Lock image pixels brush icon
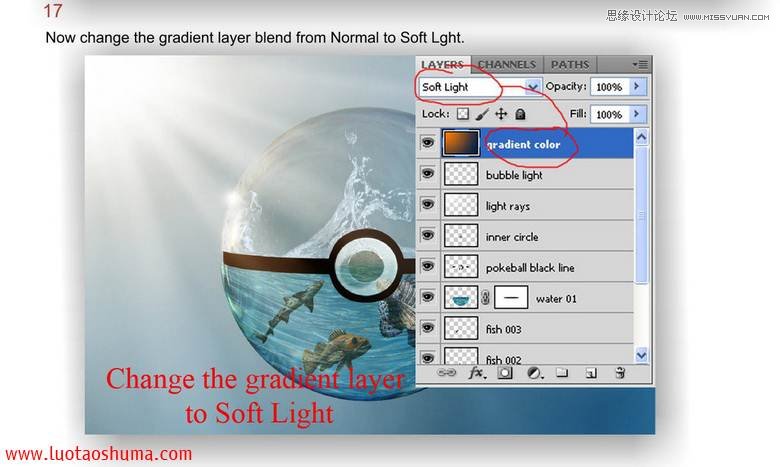 click(482, 114)
